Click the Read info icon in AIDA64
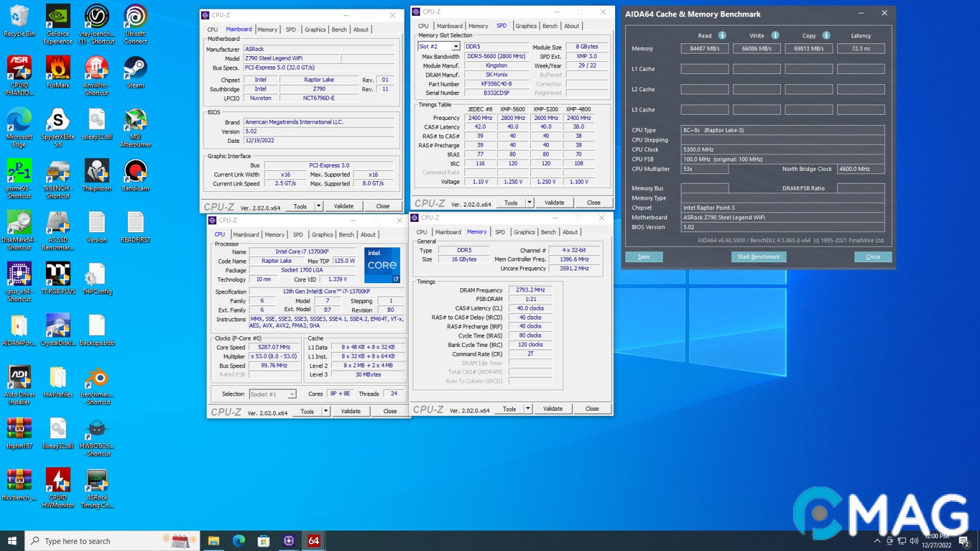Screen dimensions: 980x551 (x=722, y=36)
